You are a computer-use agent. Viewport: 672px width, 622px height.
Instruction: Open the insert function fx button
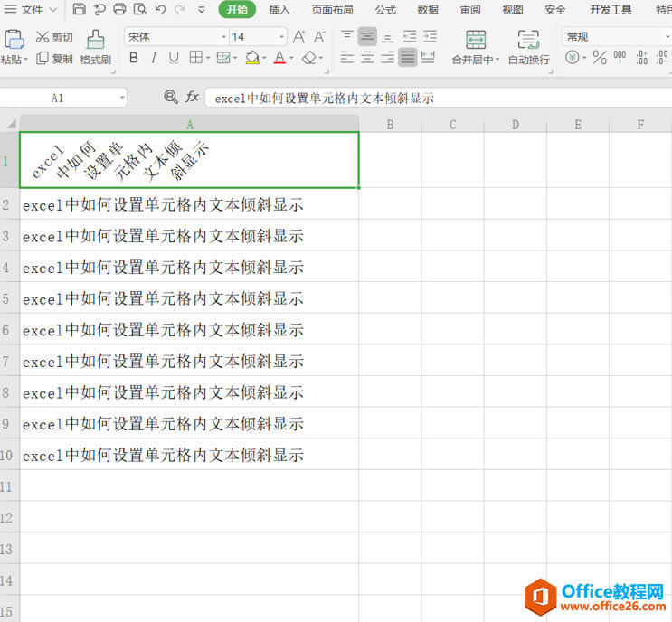tap(192, 98)
